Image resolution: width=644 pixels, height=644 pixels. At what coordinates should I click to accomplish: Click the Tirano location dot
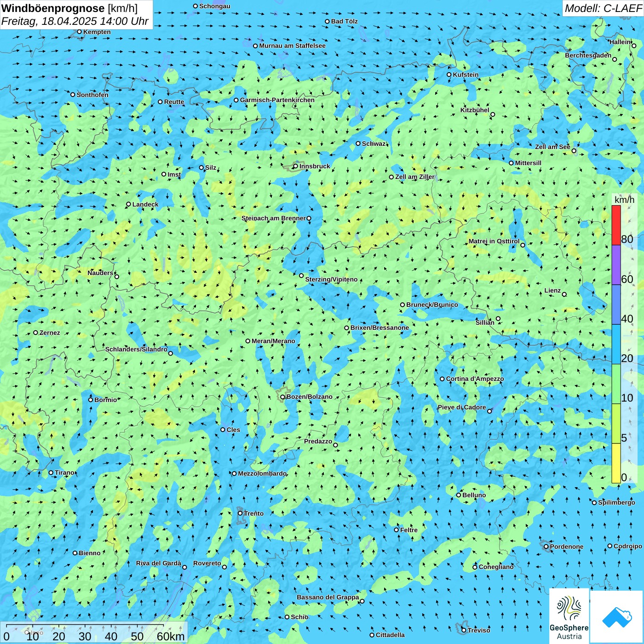coord(51,472)
